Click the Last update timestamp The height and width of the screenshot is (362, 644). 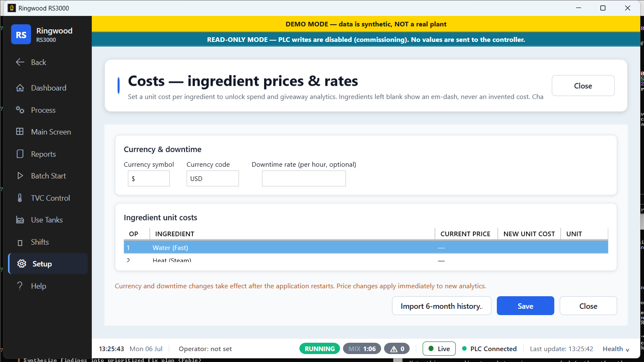tap(561, 349)
